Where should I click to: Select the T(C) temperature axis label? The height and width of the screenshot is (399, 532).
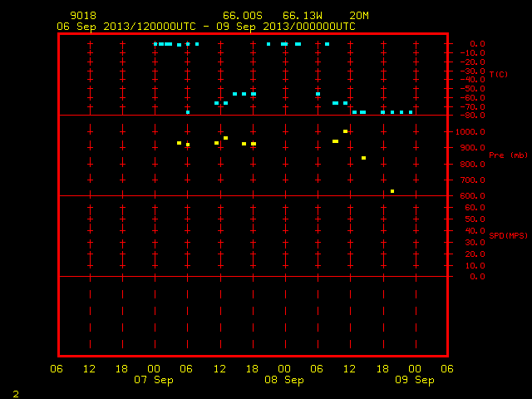coord(499,74)
